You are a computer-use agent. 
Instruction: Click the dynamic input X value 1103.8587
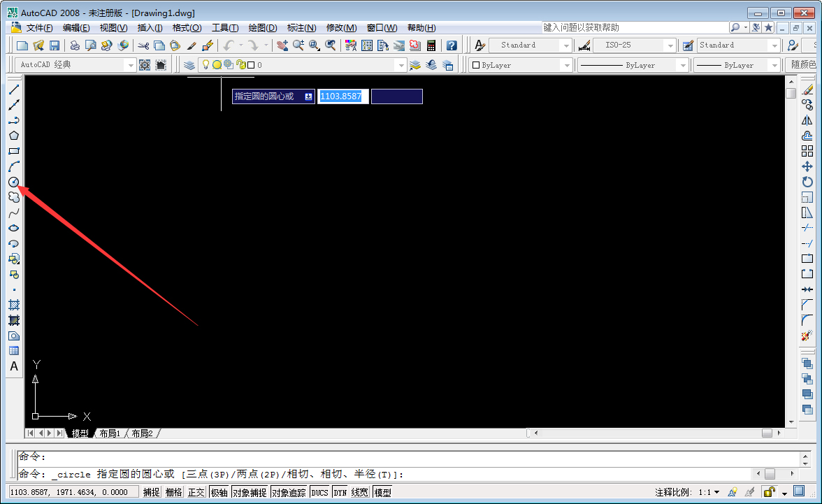coord(341,96)
